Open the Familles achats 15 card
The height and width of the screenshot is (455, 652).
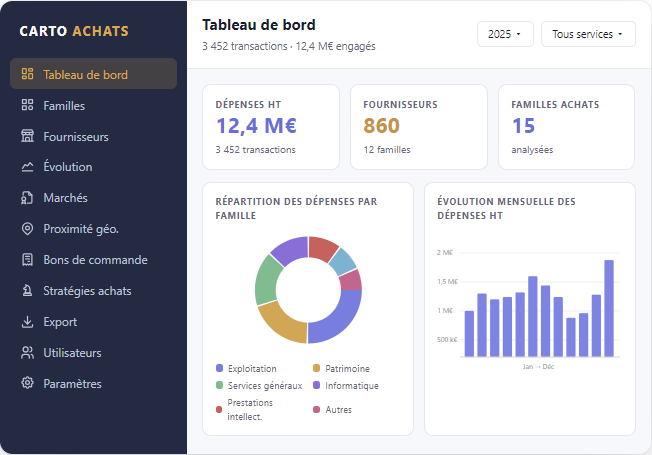click(566, 127)
